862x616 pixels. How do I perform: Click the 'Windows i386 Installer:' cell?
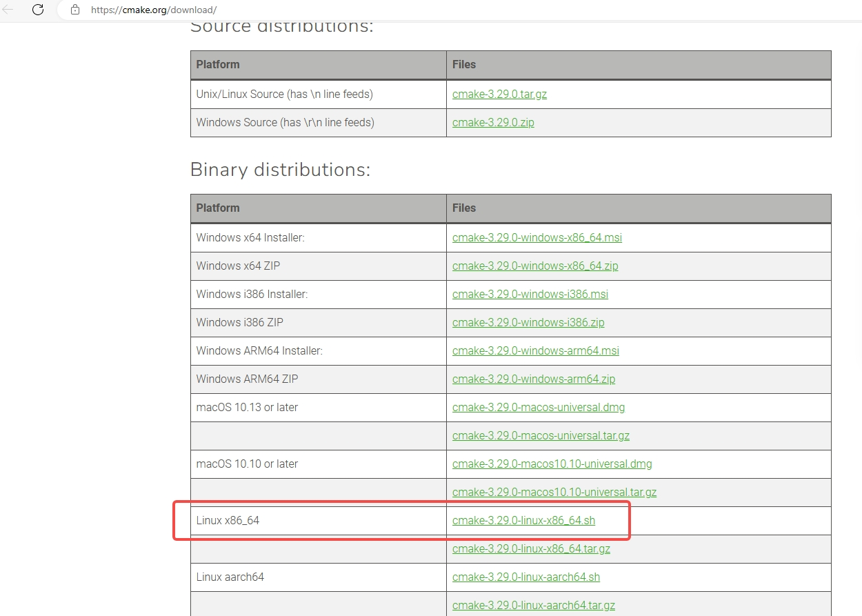pos(319,294)
